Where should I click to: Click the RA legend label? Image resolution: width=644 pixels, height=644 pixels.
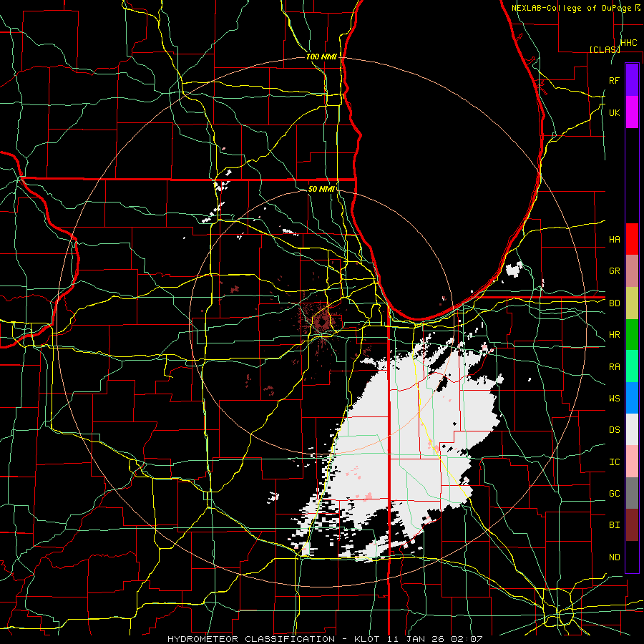pos(614,367)
